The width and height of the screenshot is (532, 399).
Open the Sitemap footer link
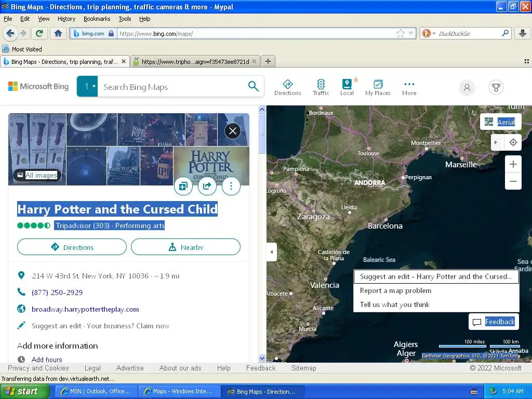(x=303, y=368)
